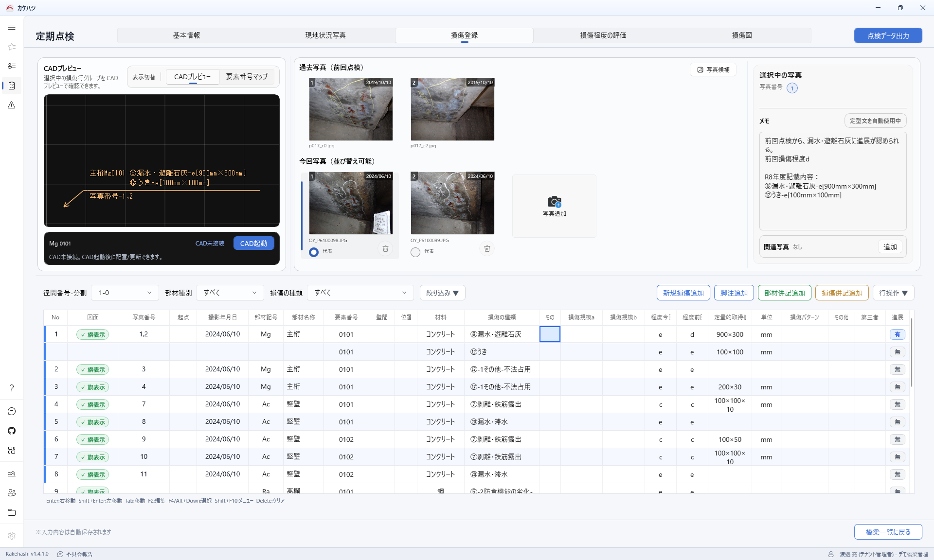Click the favorites star sidebar icon

click(12, 47)
